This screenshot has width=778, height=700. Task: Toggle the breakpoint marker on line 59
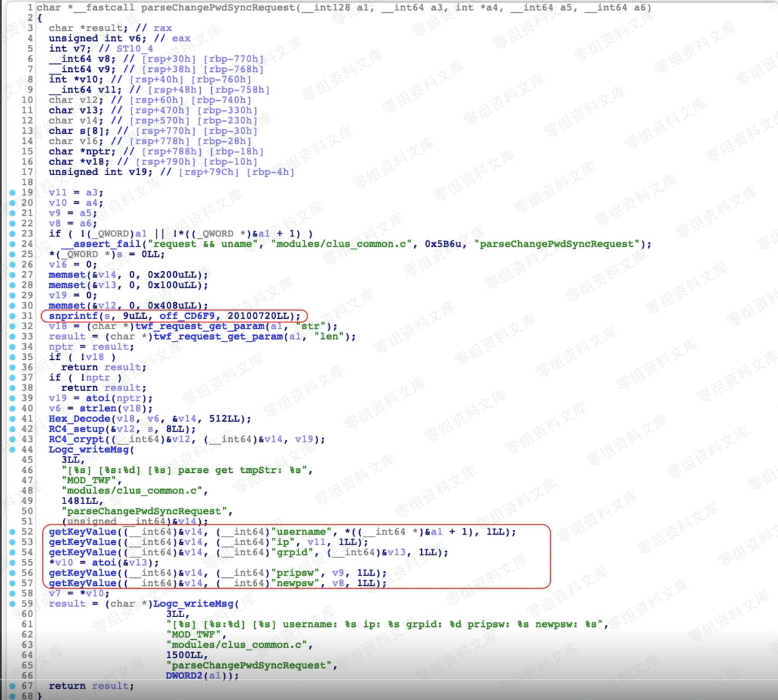click(x=12, y=603)
